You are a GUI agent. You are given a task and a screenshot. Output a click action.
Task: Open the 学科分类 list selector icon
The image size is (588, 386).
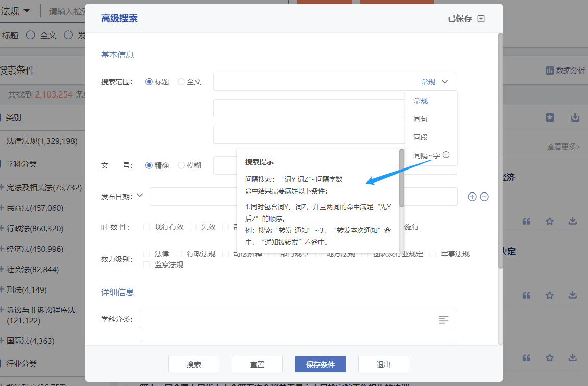(x=444, y=319)
